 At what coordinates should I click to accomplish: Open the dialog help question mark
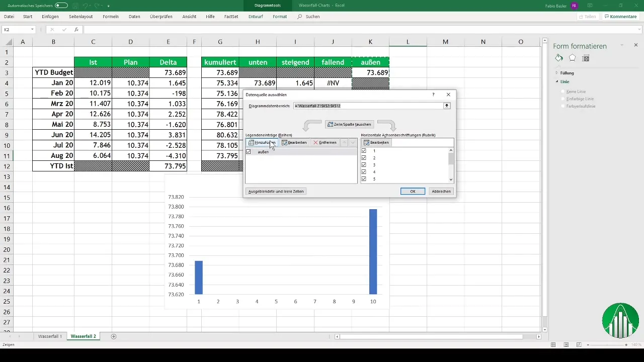(x=433, y=95)
